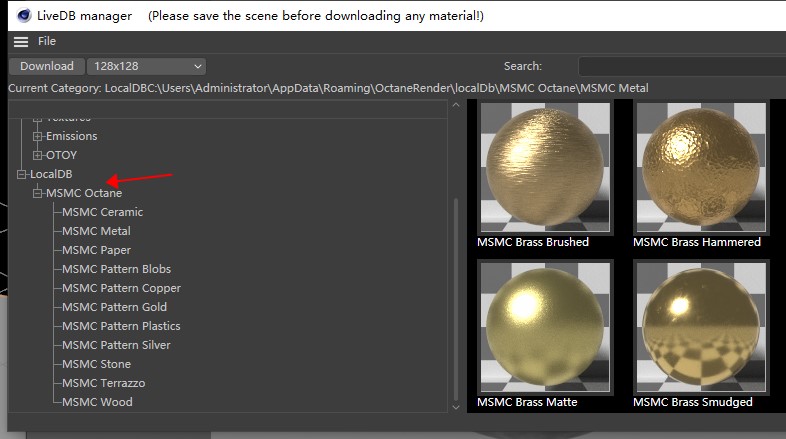786x439 pixels.
Task: Click the tree scroll up arrow
Action: point(456,105)
